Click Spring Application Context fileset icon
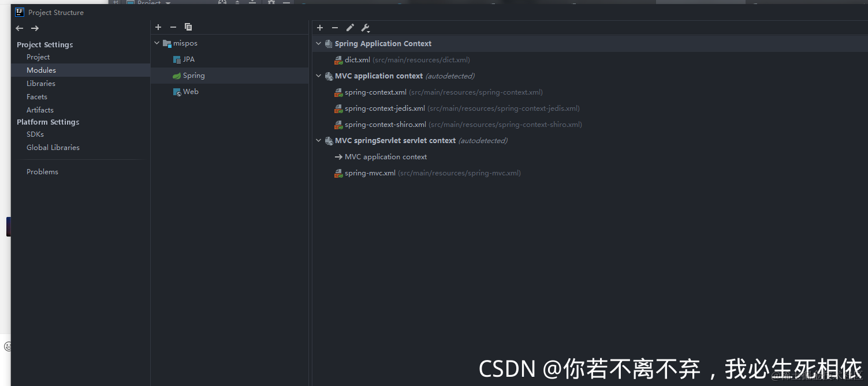The height and width of the screenshot is (386, 868). (329, 44)
